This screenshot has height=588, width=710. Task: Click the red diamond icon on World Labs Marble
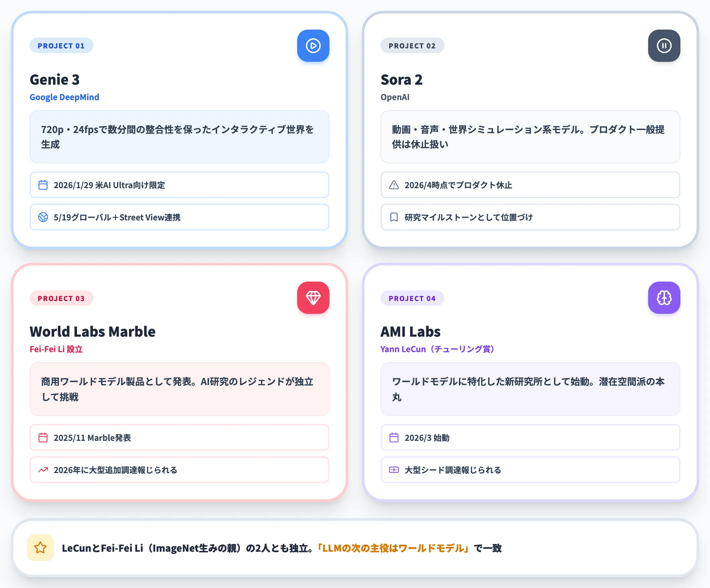[x=313, y=298]
